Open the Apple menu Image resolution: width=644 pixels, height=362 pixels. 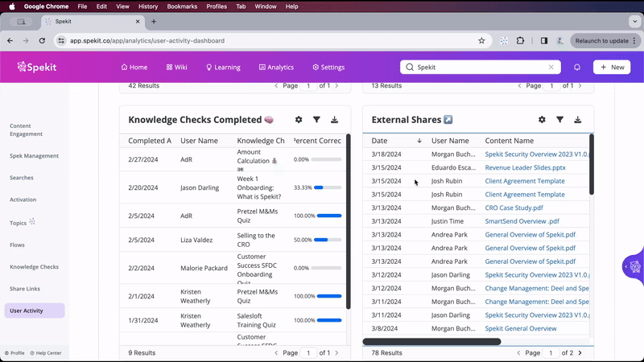pos(12,6)
